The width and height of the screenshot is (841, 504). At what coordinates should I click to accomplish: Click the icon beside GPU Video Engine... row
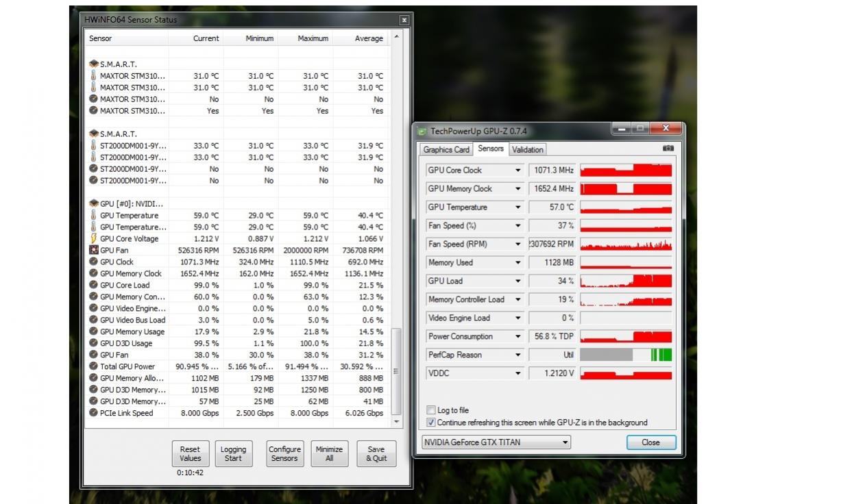point(94,308)
